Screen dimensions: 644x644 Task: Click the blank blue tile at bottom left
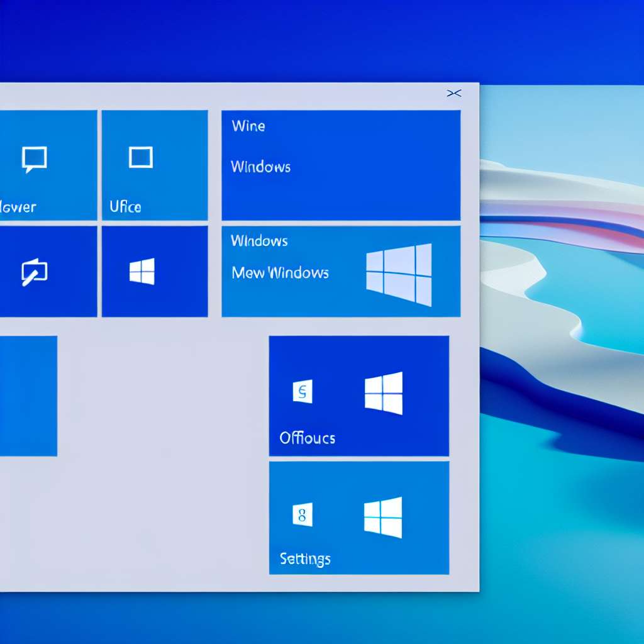point(28,396)
